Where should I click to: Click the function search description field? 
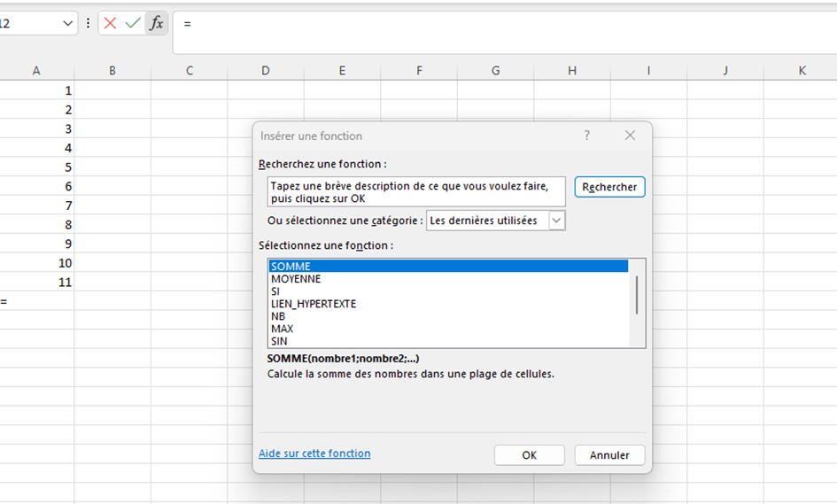[x=416, y=192]
